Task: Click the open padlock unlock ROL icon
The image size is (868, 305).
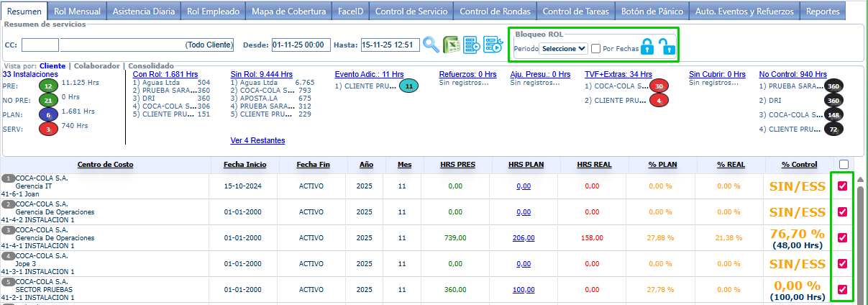Action: tap(668, 48)
